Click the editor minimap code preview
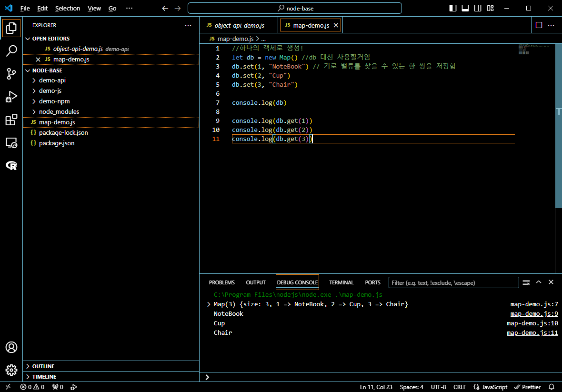 coord(534,50)
